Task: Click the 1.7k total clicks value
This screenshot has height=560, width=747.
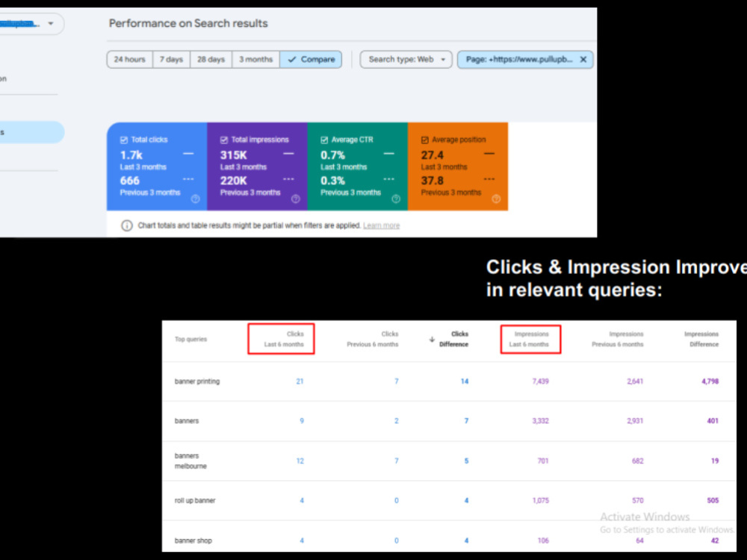Action: 131,155
